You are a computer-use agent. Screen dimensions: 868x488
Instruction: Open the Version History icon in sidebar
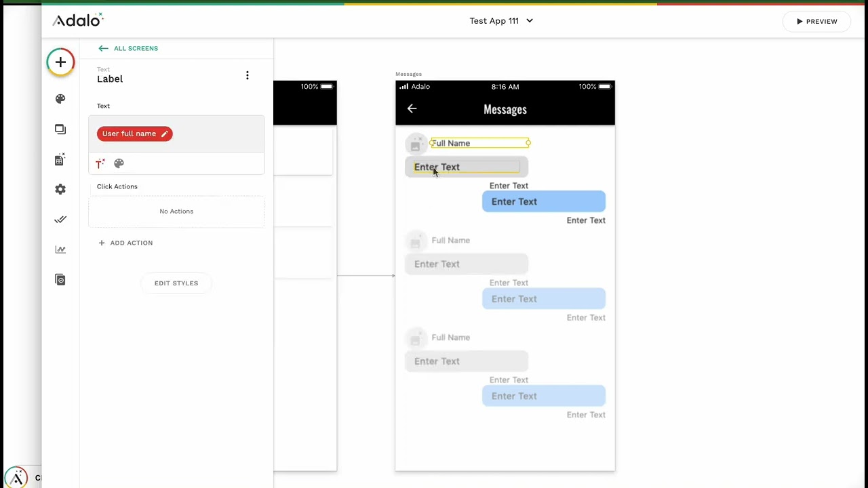[60, 279]
